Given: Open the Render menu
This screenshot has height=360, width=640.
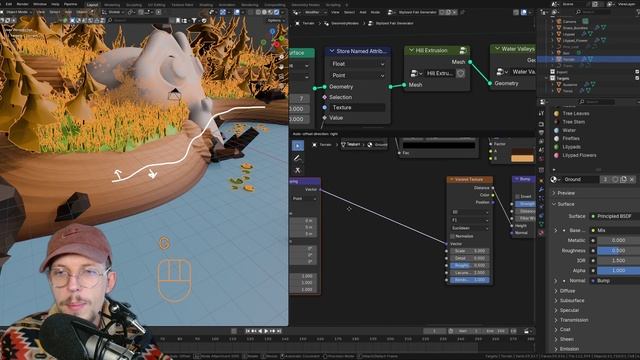Looking at the screenshot, I should pyautogui.click(x=22, y=4).
